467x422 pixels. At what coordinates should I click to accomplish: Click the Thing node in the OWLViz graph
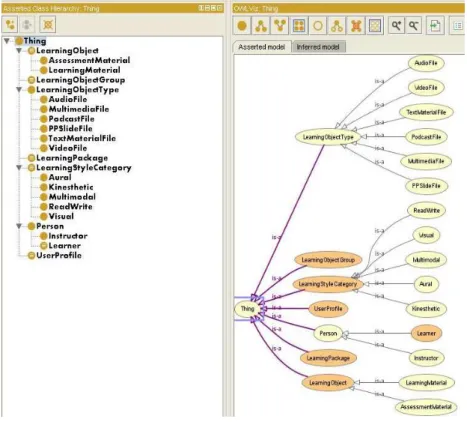click(x=247, y=309)
